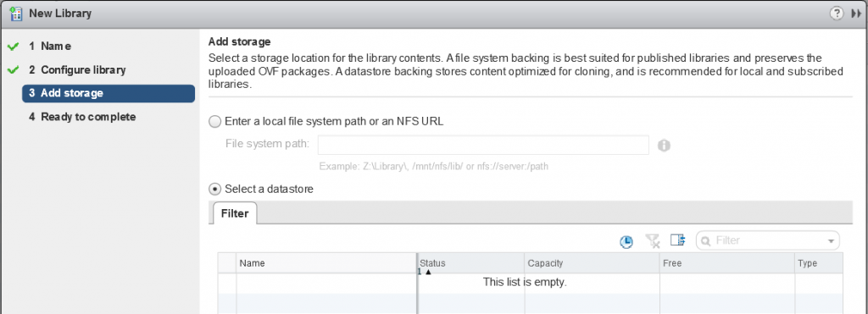
Task: Click the search magnifier icon in Filter box
Action: point(706,241)
